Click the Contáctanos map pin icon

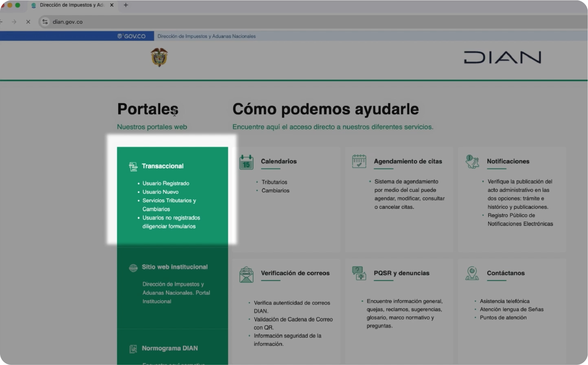point(472,273)
